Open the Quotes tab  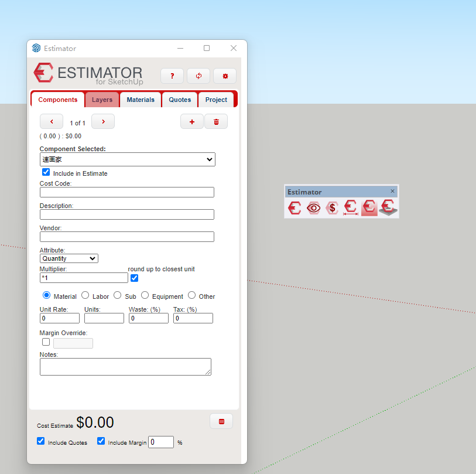[180, 100]
